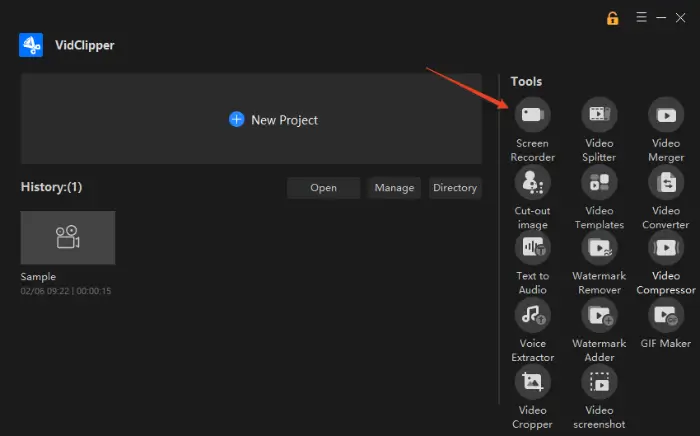
Task: Open the Video Compressor tool
Action: click(x=666, y=247)
